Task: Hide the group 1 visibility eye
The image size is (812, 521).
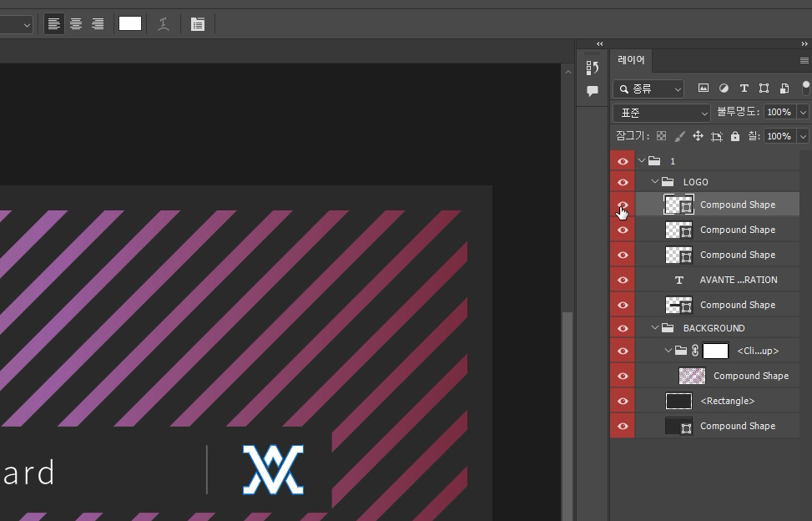Action: (623, 161)
